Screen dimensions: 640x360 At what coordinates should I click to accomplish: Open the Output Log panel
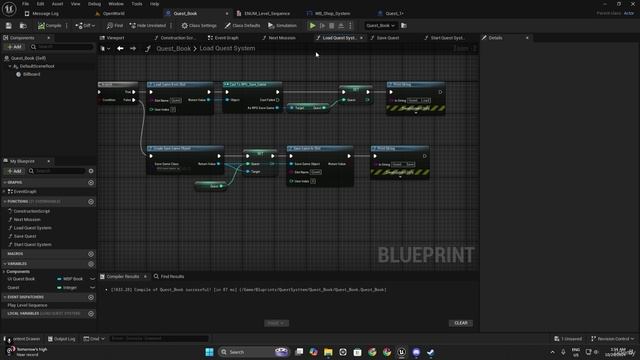62,339
